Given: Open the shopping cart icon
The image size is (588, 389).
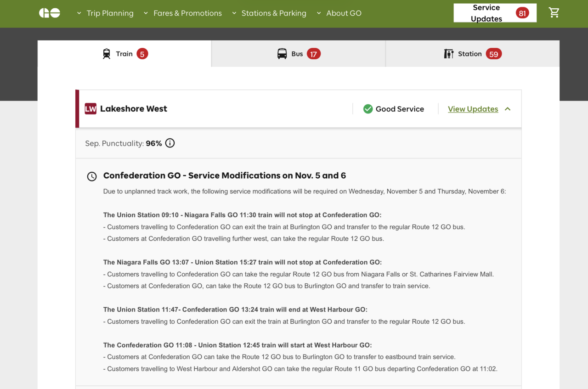Looking at the screenshot, I should coord(554,13).
